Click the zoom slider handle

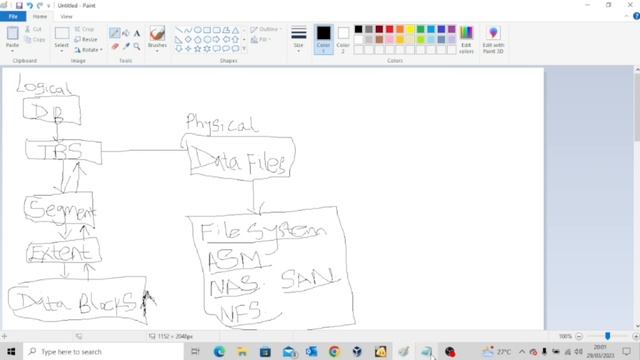coord(607,336)
